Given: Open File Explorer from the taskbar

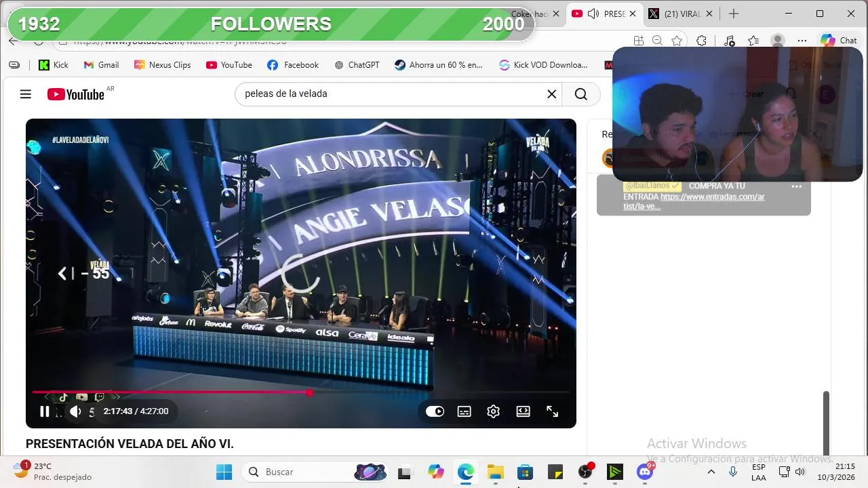Looking at the screenshot, I should tap(496, 472).
